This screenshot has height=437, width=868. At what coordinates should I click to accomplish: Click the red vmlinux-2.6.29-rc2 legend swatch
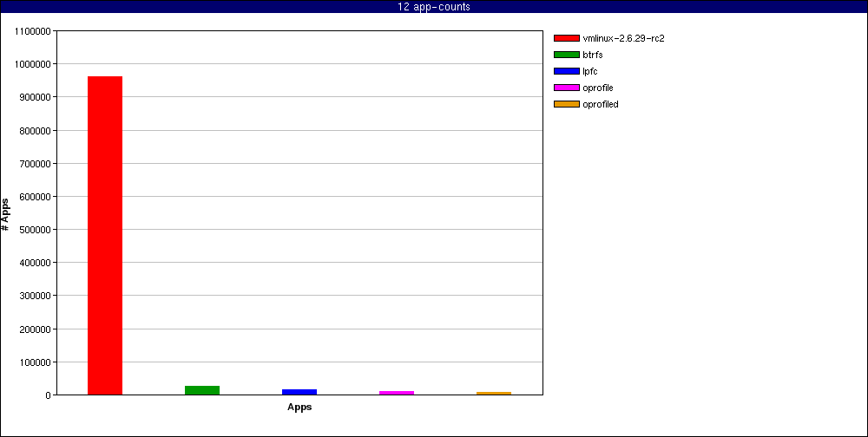coord(566,38)
